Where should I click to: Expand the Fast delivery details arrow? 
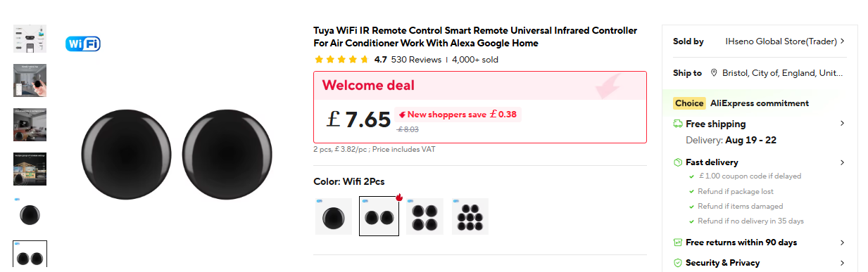coord(843,162)
